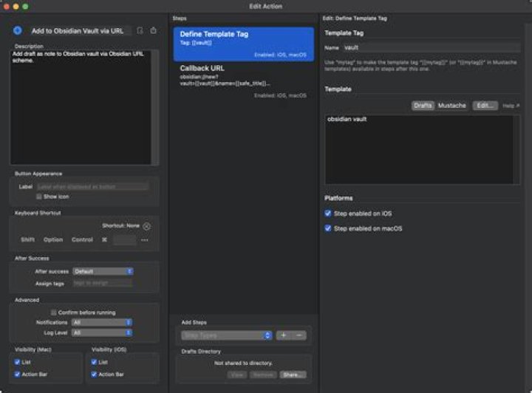This screenshot has width=532, height=393.
Task: Click the template tag Name field
Action: (x=432, y=48)
